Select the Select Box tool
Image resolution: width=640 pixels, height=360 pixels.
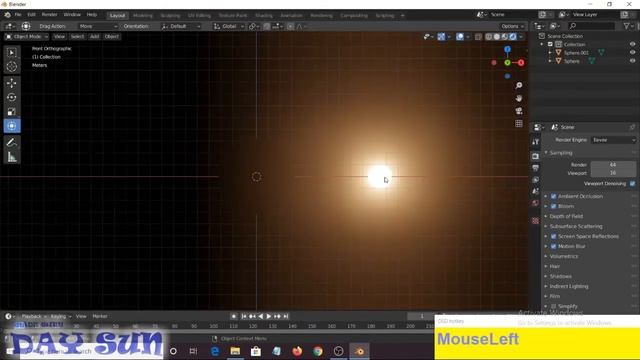12,53
